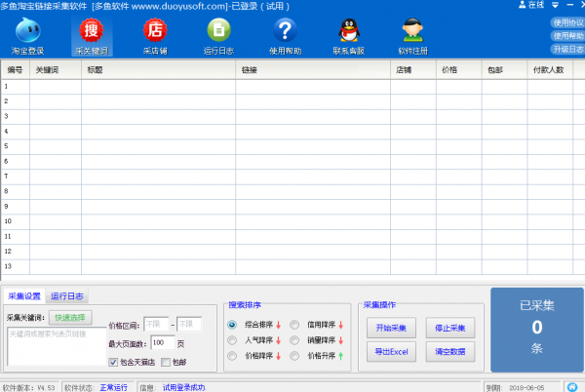Select the 销量排序 radio button
The height and width of the screenshot is (392, 585).
294,340
